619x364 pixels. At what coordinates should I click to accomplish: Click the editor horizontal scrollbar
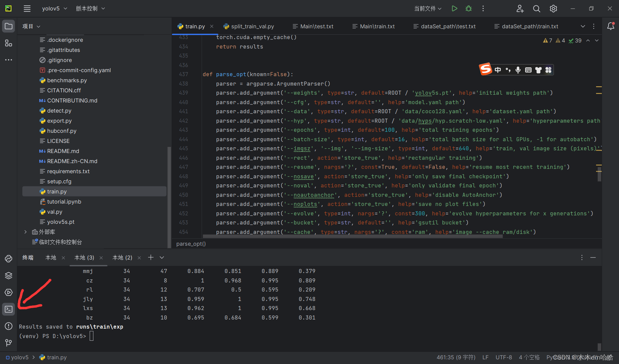[352, 236]
